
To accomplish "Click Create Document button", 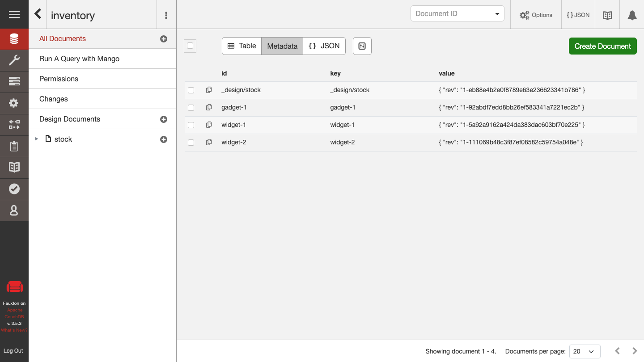I will [603, 46].
